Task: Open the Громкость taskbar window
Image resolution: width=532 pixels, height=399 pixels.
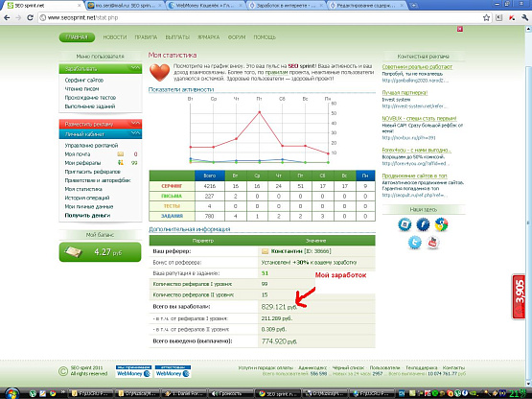Action: point(230,393)
